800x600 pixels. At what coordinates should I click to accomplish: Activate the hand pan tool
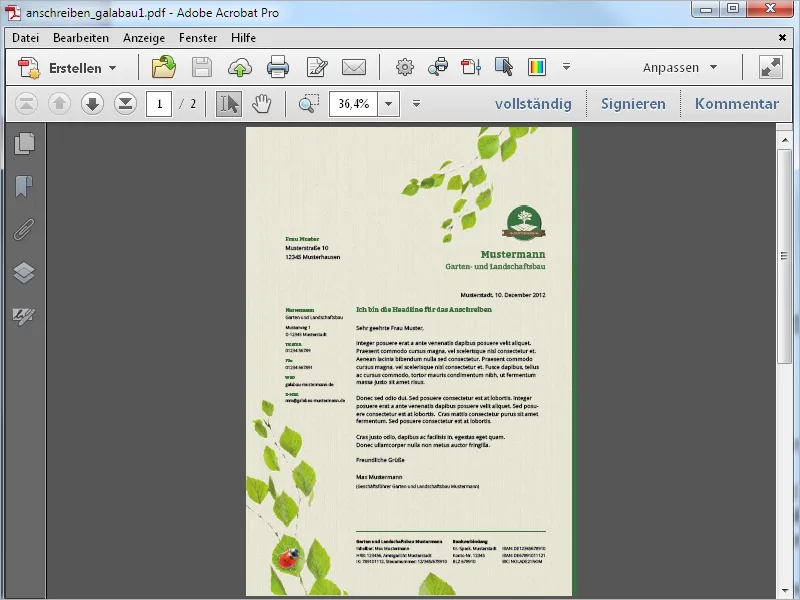261,104
